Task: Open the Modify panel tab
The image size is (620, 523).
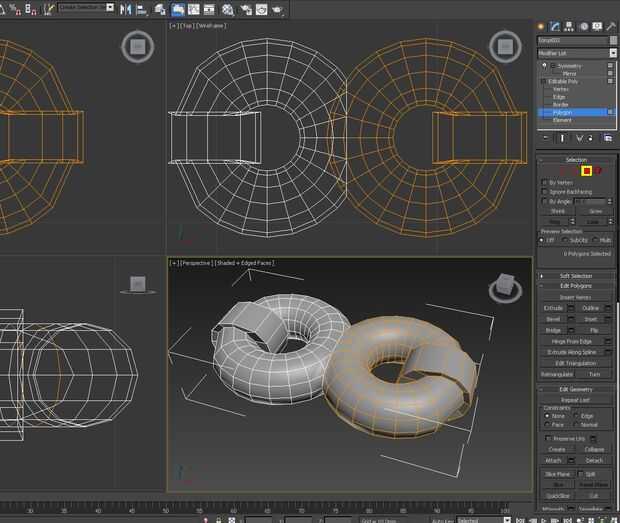Action: click(555, 25)
